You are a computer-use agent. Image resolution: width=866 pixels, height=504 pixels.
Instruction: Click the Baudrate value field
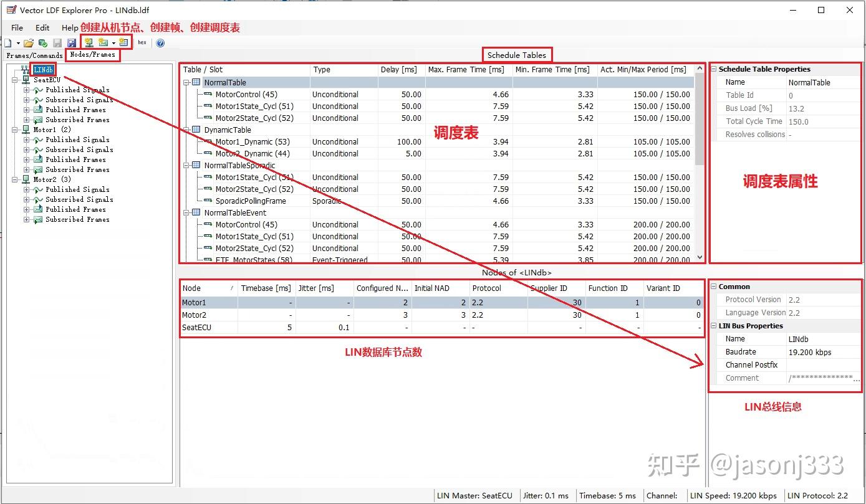click(823, 352)
